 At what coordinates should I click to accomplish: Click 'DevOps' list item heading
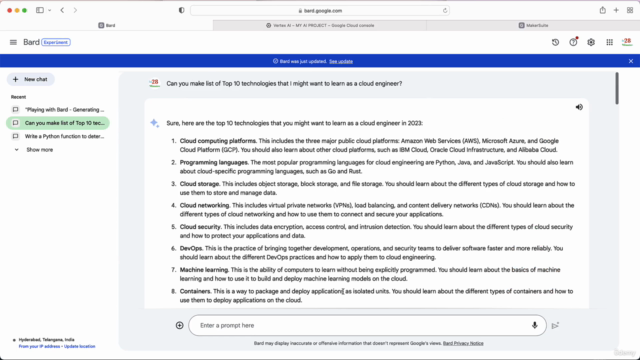191,248
